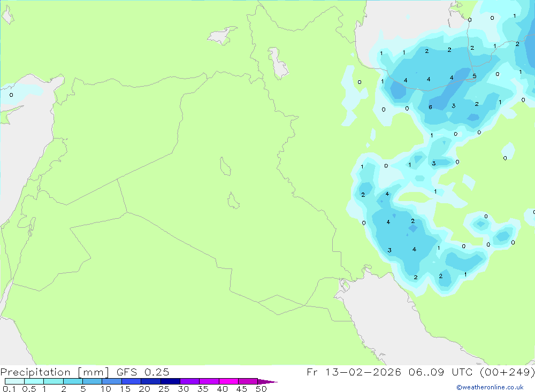Click the '(00+249)' forecast hour text
The height and width of the screenshot is (392, 535).
507,372
